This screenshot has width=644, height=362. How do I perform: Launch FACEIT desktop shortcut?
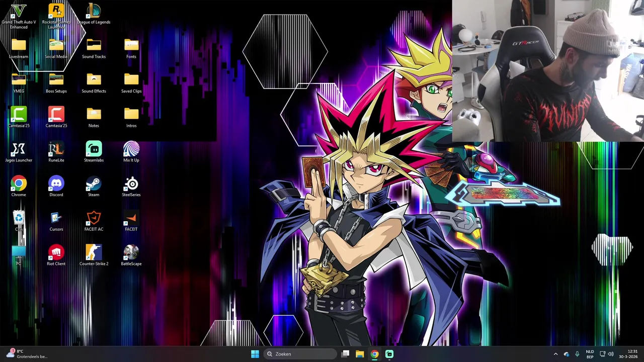point(131,221)
